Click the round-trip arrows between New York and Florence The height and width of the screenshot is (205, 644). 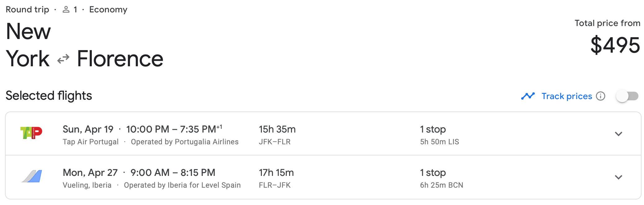tap(63, 59)
